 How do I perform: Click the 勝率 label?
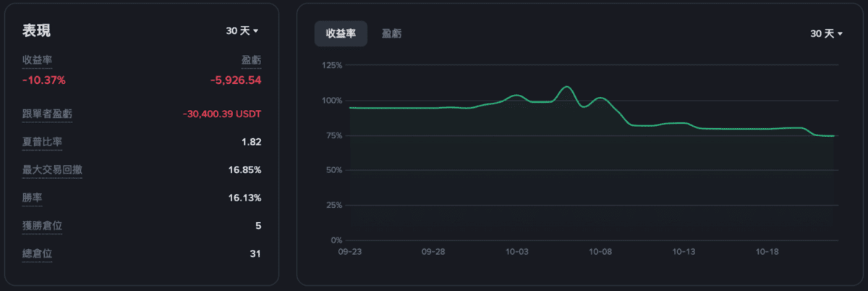(x=32, y=198)
